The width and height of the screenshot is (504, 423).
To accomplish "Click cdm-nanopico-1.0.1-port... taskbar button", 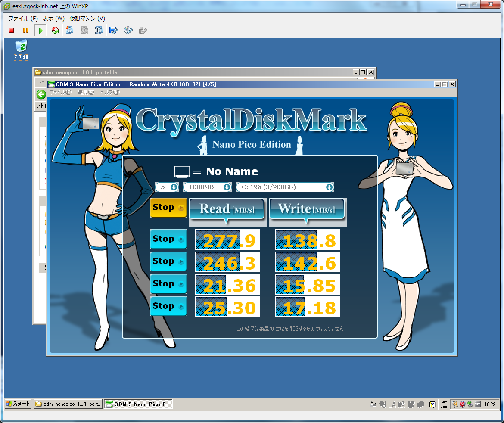I will coord(68,404).
